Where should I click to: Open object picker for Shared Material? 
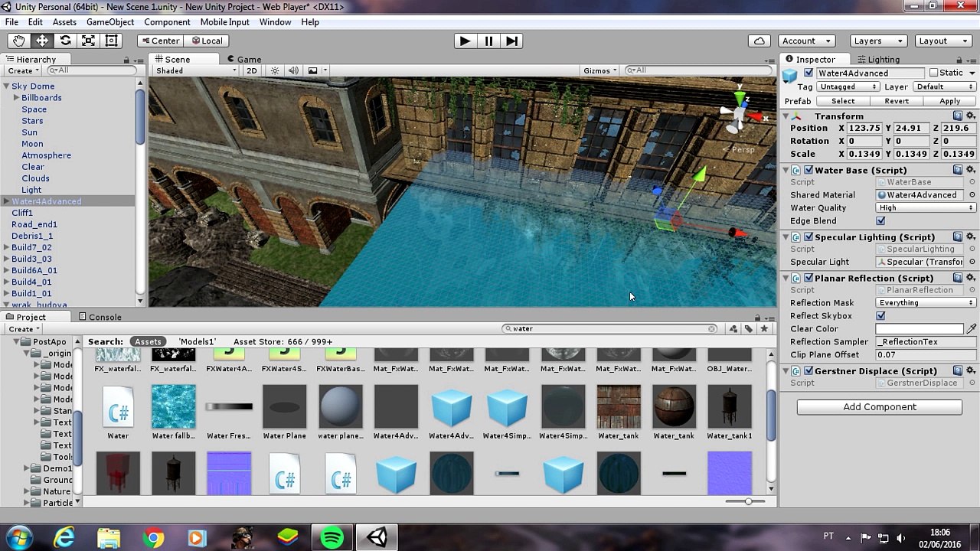tap(972, 195)
